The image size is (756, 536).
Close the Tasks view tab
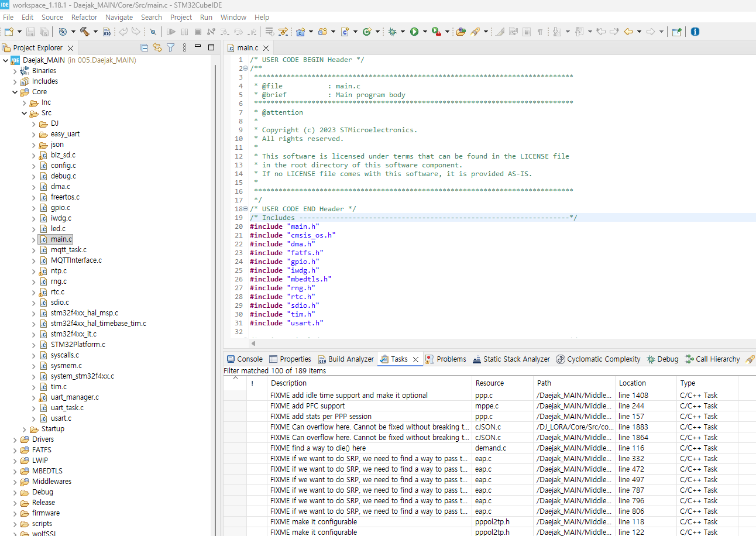pyautogui.click(x=415, y=359)
